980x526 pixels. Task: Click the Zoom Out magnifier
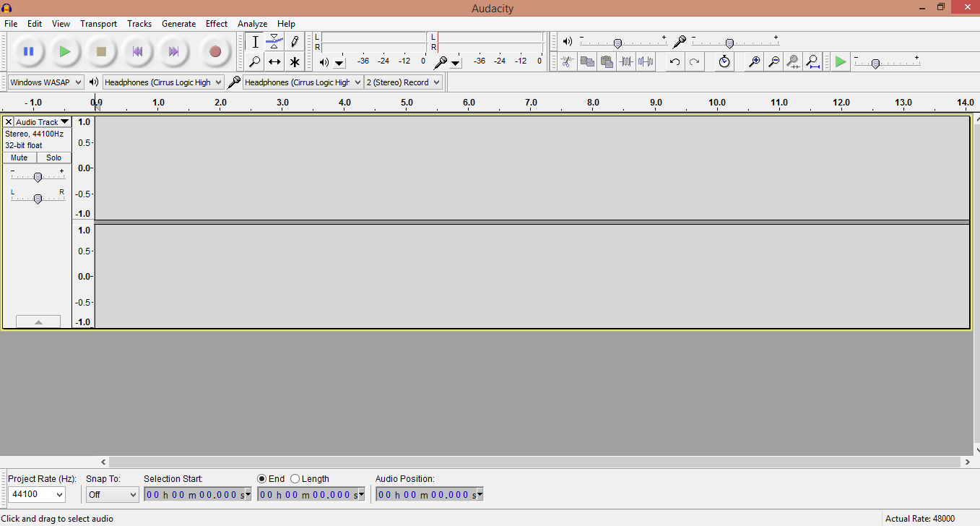click(x=773, y=61)
